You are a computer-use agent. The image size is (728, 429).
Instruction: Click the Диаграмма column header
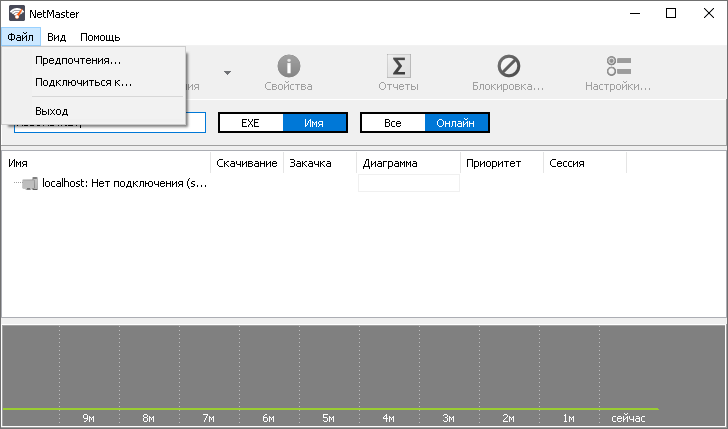pyautogui.click(x=409, y=163)
